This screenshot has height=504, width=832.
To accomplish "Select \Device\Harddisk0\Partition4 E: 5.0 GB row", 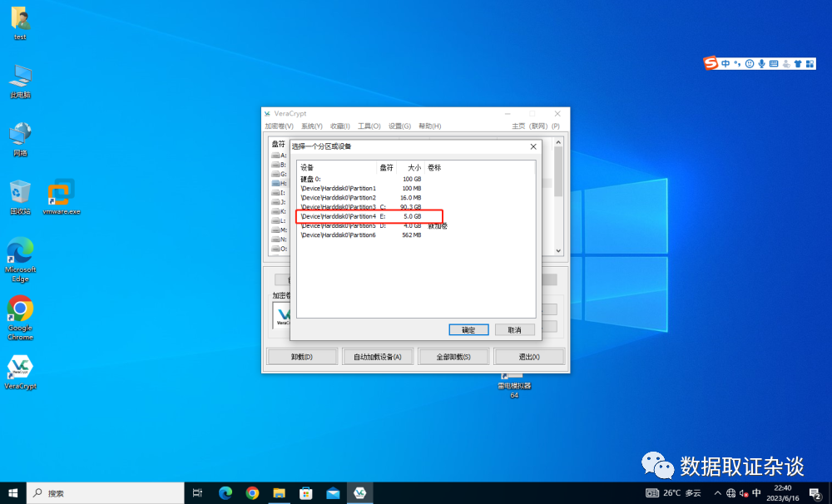I will pos(415,216).
